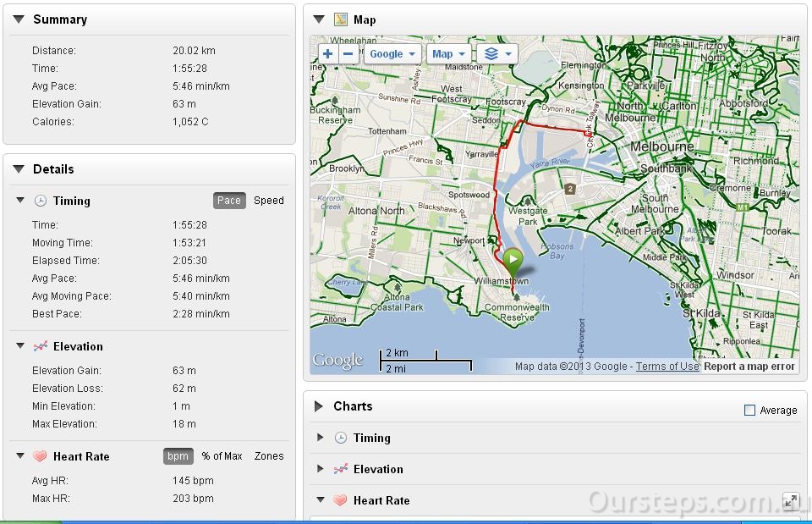Collapse the Timing details section

click(x=20, y=200)
